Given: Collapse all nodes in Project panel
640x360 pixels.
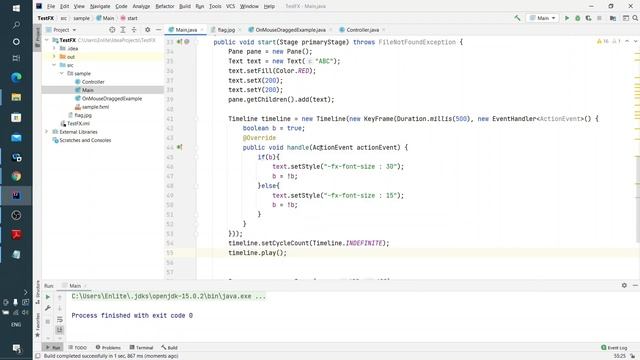Looking at the screenshot, I should tap(134, 30).
